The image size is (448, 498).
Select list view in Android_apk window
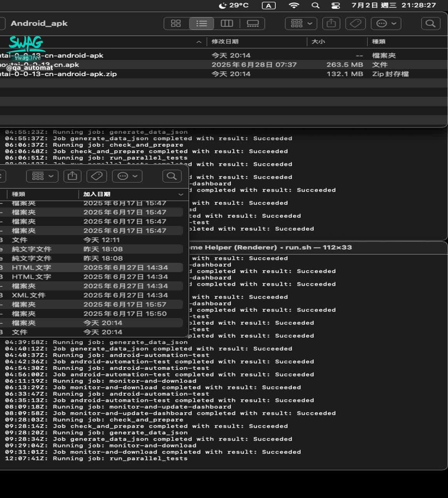coord(201,23)
